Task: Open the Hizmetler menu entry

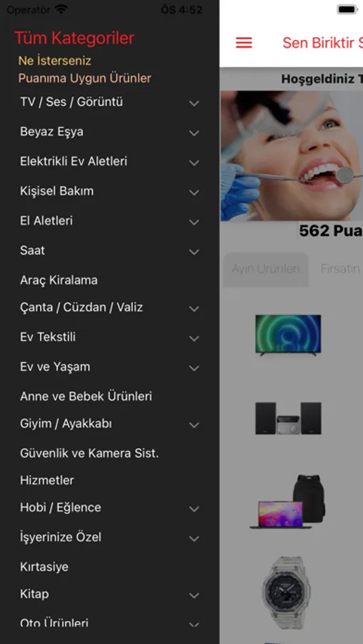Action: tap(47, 480)
